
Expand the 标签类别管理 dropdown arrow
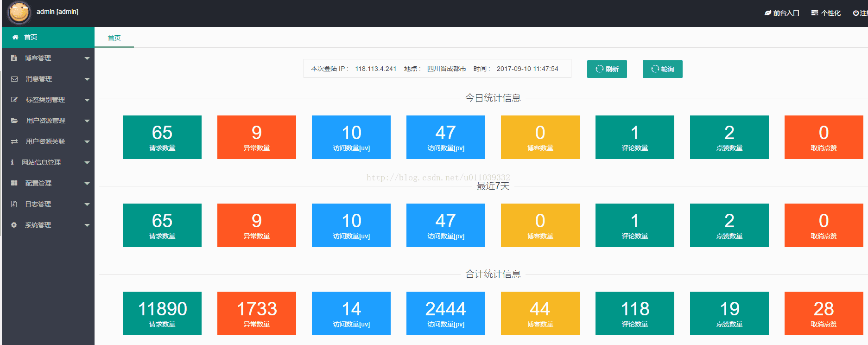pyautogui.click(x=87, y=100)
